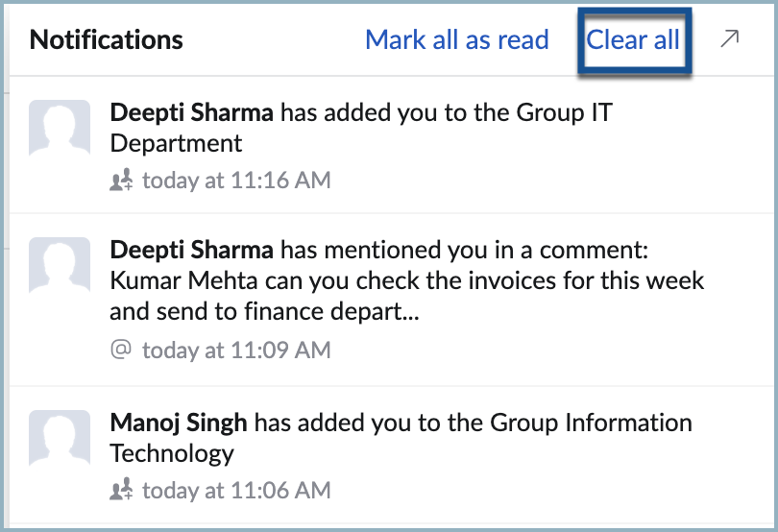The image size is (778, 532).
Task: Click the today at 11:16 AM timestamp
Action: (236, 181)
